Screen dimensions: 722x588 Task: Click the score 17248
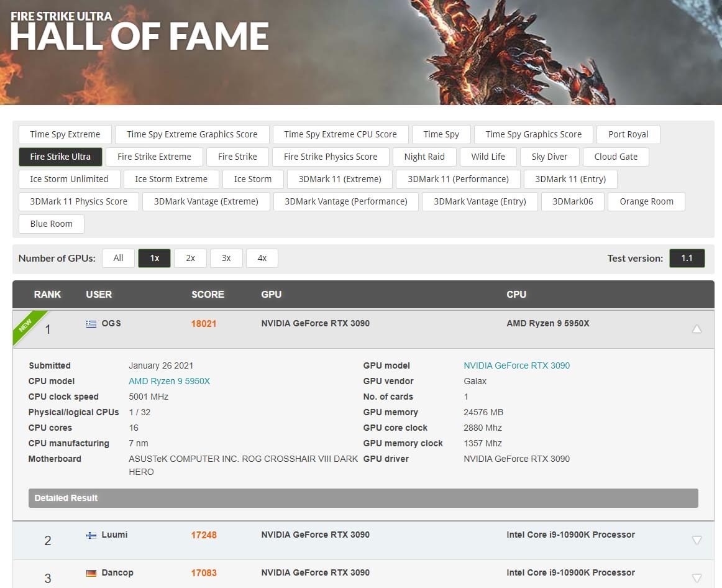pyautogui.click(x=204, y=535)
